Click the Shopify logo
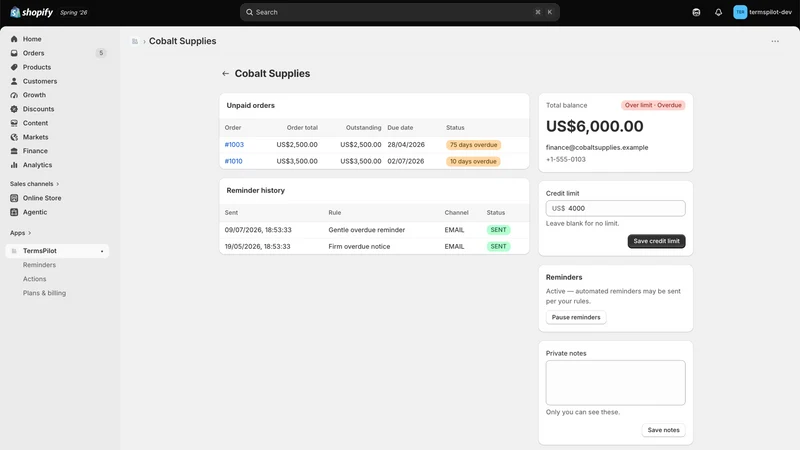This screenshot has height=450, width=800. [32, 12]
